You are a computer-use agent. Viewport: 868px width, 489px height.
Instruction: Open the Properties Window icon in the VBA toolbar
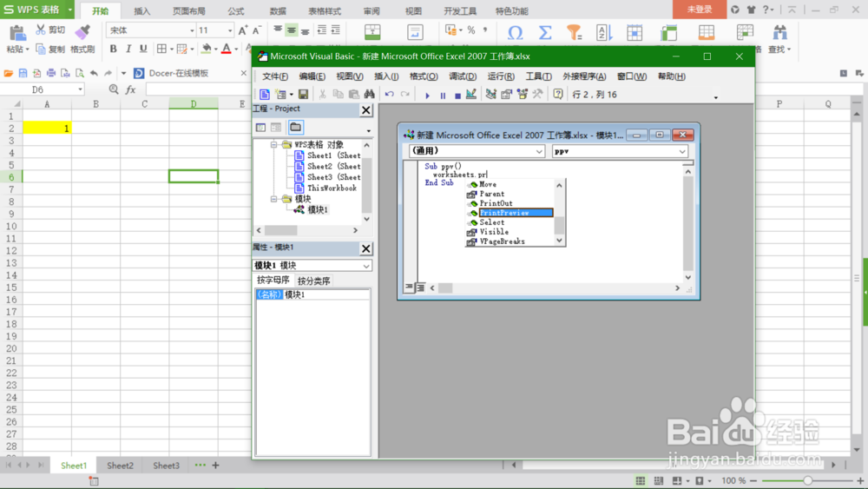506,95
